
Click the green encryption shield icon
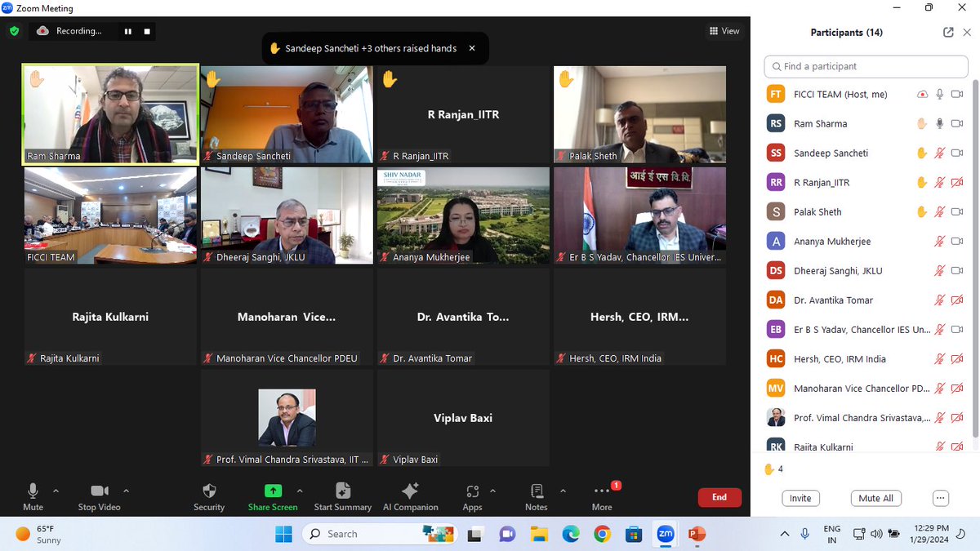click(14, 31)
